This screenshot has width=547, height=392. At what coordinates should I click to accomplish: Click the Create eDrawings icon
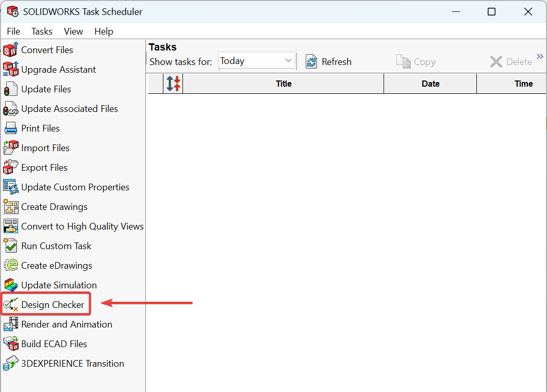[x=11, y=265]
